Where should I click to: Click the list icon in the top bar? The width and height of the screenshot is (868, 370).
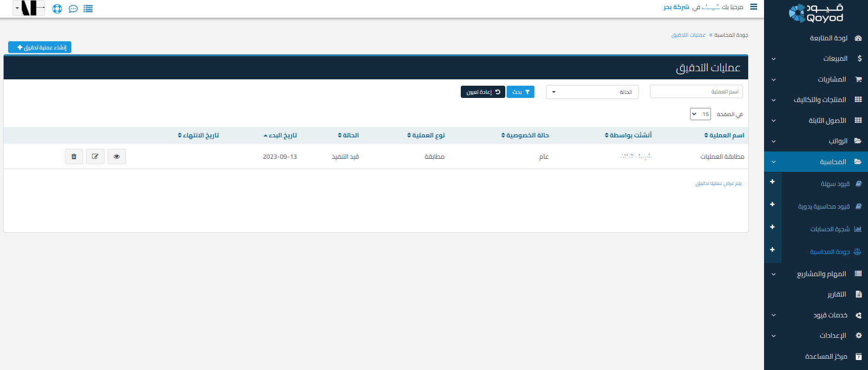(x=88, y=9)
